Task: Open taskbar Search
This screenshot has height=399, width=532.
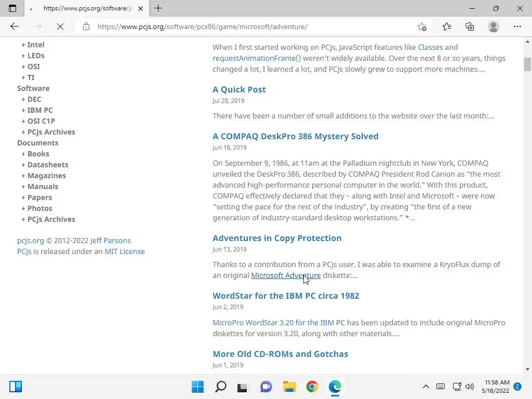Action: (220, 387)
